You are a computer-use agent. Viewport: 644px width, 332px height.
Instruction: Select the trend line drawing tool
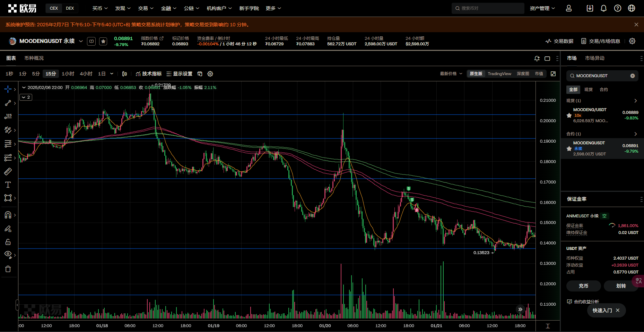point(8,103)
